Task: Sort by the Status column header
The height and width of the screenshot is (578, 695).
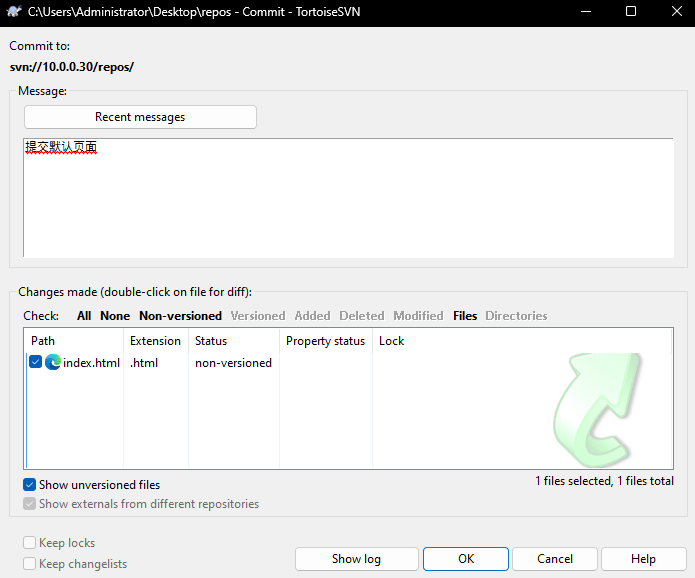Action: (234, 340)
